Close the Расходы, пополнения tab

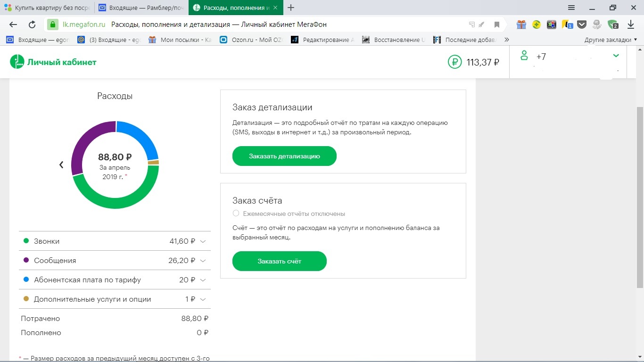coord(275,8)
